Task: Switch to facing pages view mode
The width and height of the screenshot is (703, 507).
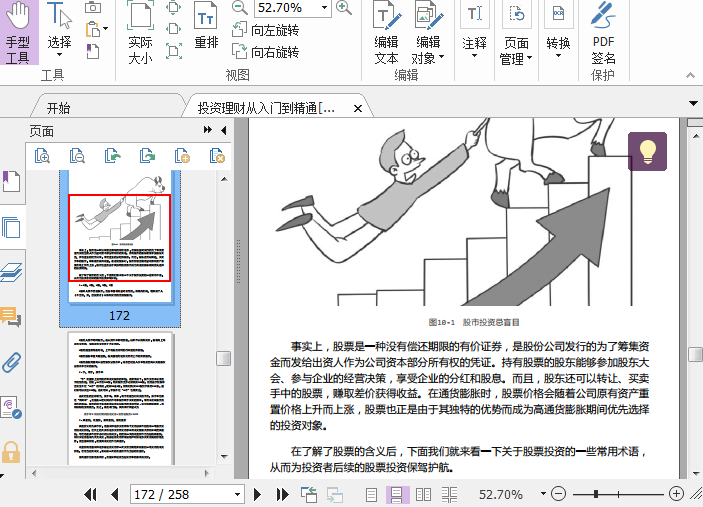Action: (x=423, y=494)
